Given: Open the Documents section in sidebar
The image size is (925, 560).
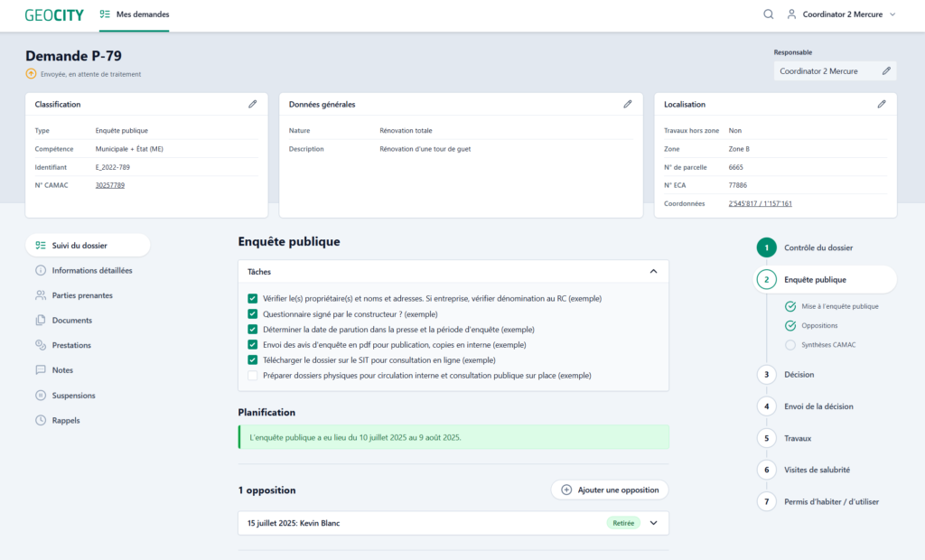Looking at the screenshot, I should [x=71, y=321].
